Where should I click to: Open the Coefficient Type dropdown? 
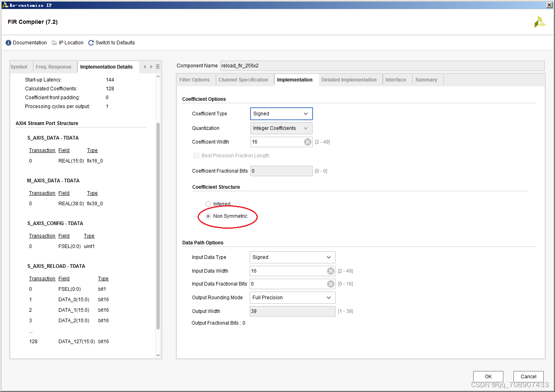click(x=282, y=114)
